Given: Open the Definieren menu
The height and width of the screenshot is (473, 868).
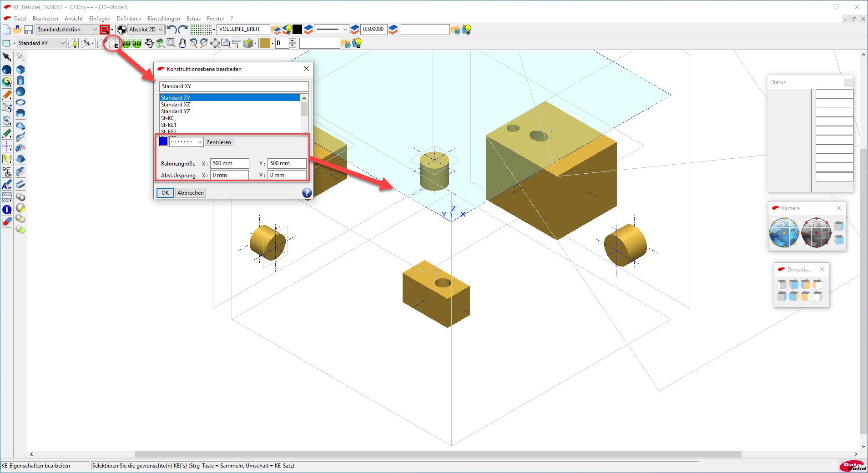Looking at the screenshot, I should [x=129, y=19].
